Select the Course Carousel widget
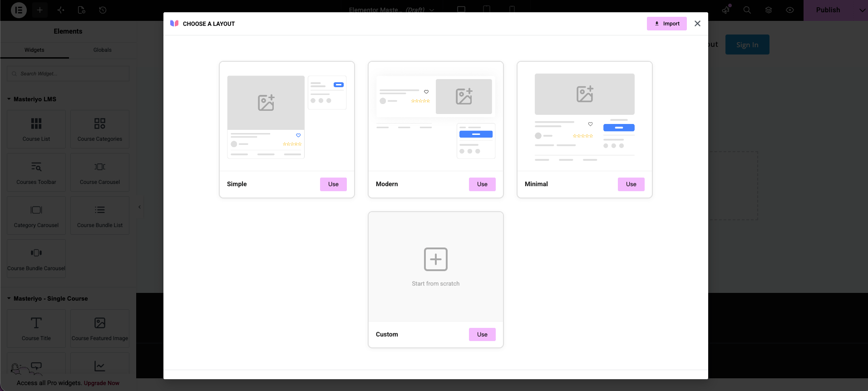 tap(100, 172)
